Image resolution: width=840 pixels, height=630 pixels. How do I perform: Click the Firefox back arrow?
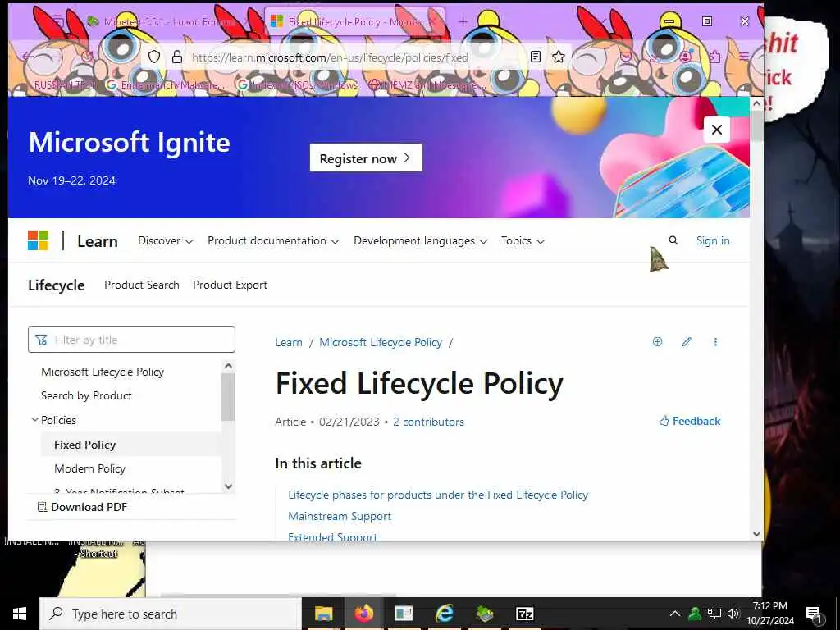(28, 57)
